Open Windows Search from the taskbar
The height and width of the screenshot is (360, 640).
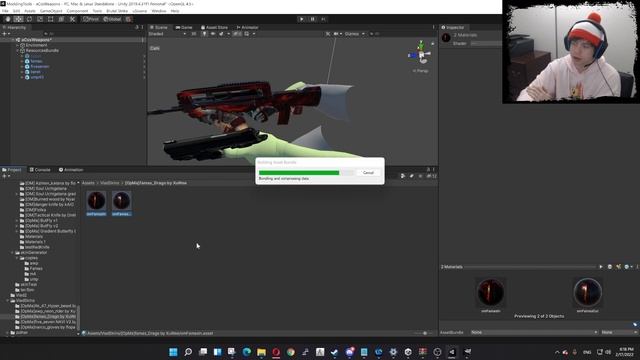pos(188,352)
